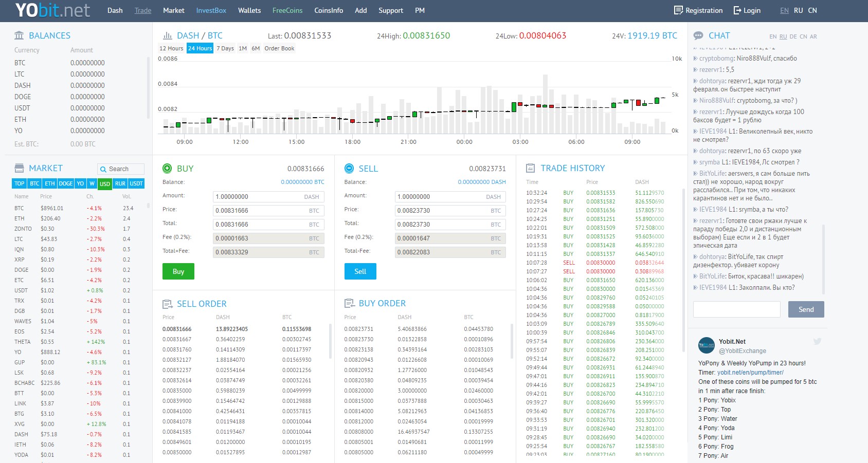Click sell order price 0.00831667
This screenshot has width=868, height=463.
(177, 339)
